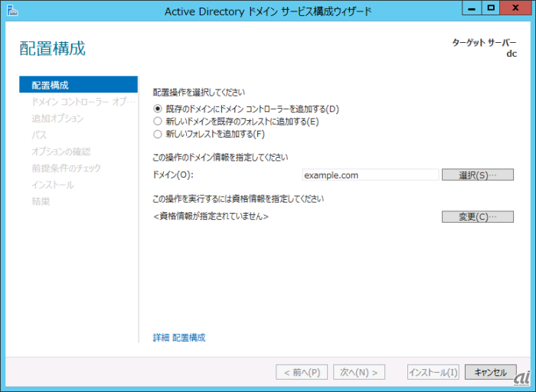Click the キャンセル button
536x392 pixels.
[x=491, y=372]
